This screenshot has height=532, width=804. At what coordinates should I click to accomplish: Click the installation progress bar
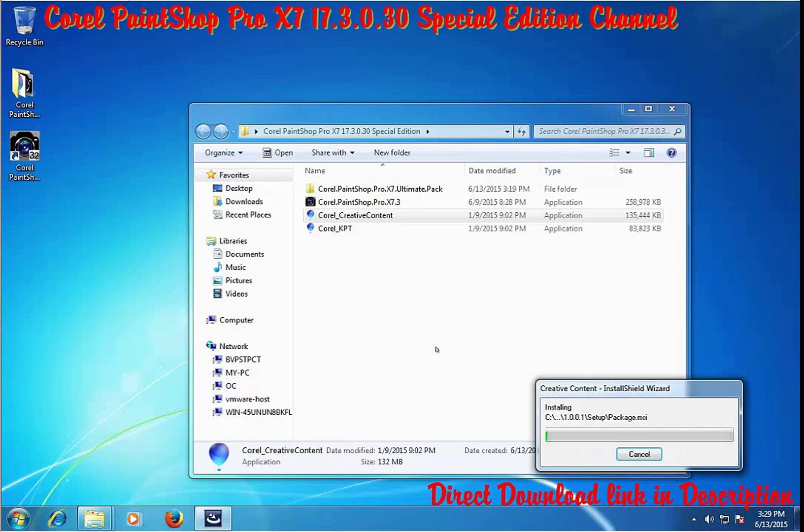(639, 435)
